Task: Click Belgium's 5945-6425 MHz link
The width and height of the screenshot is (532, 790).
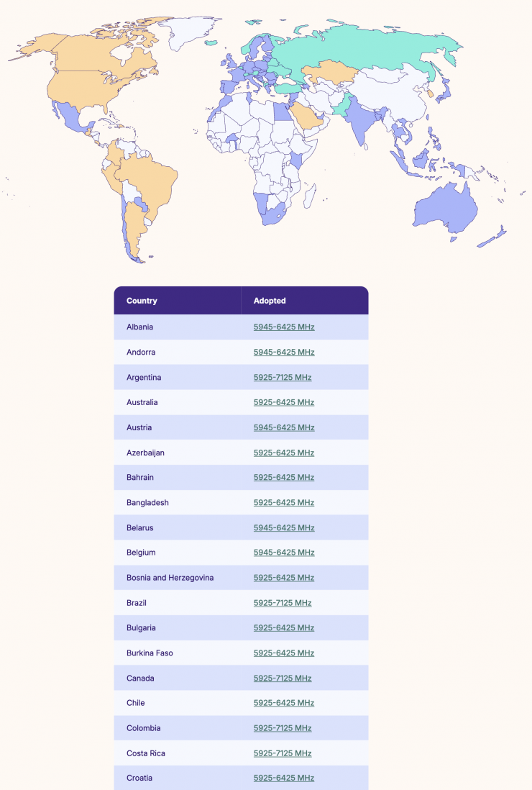Action: click(284, 553)
